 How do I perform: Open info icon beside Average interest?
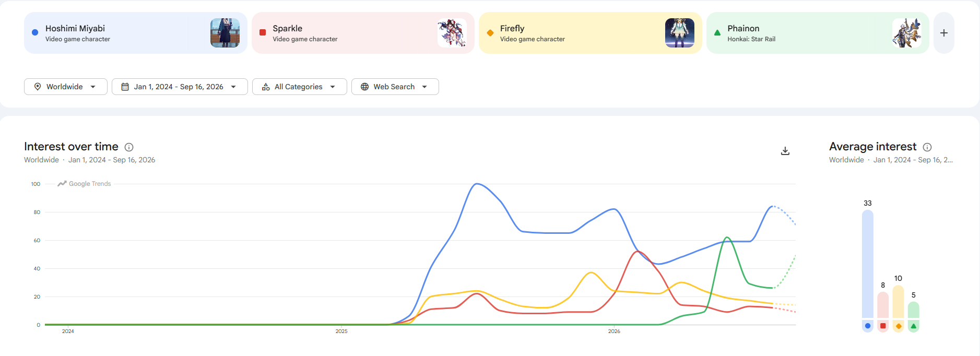(927, 147)
